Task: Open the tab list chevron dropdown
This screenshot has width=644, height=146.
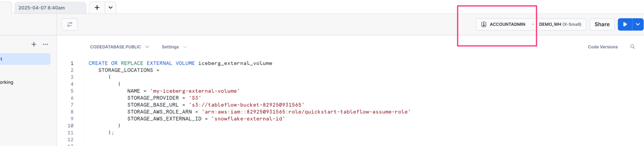Action: pyautogui.click(x=111, y=8)
